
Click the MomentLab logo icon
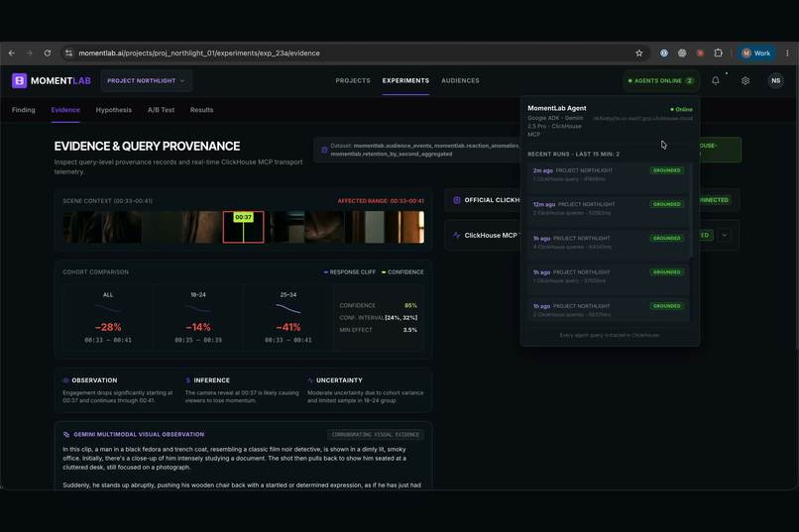(x=20, y=80)
